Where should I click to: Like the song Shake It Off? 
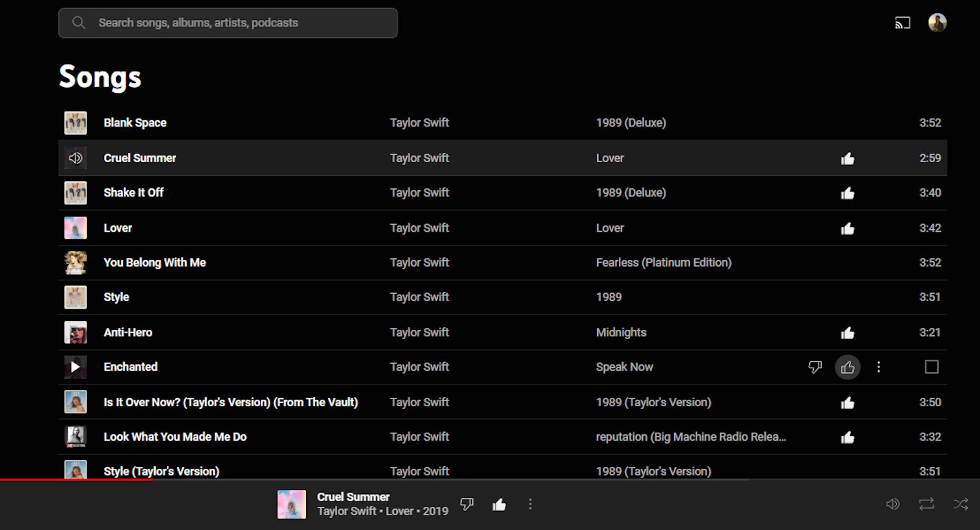point(848,193)
